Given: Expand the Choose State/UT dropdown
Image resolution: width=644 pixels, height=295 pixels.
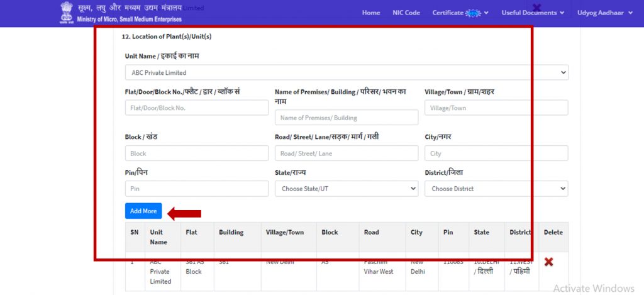Looking at the screenshot, I should click(x=347, y=189).
